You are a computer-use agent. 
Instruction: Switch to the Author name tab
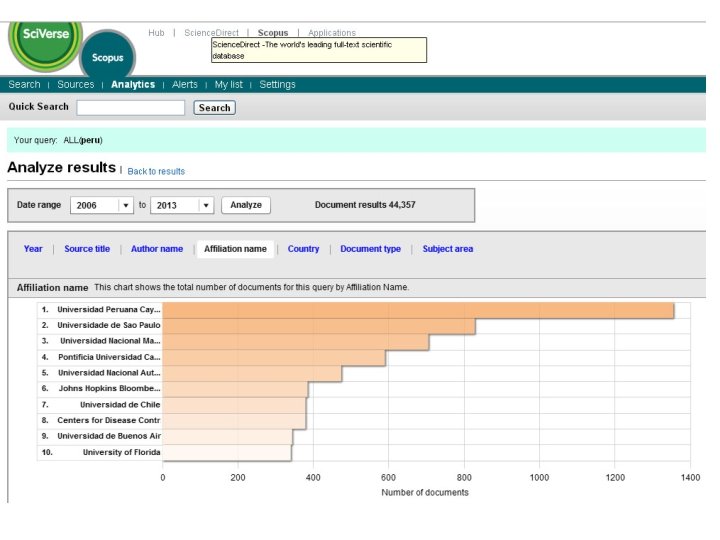[157, 249]
